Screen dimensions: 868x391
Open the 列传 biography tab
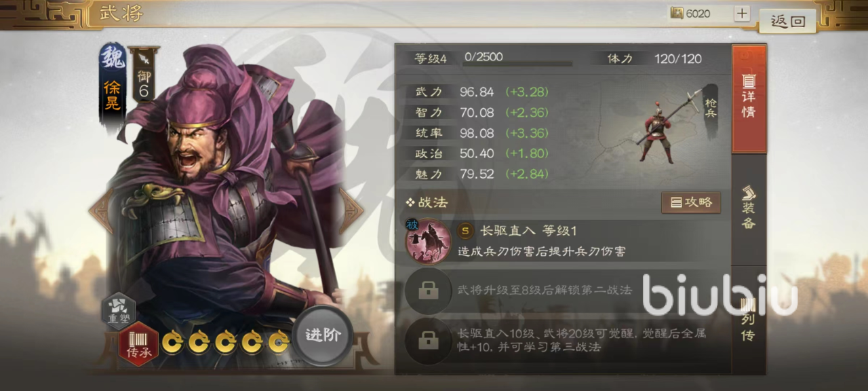click(749, 319)
